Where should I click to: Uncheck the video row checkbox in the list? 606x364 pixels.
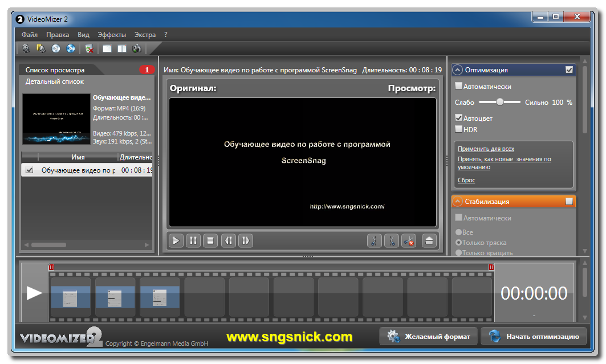pos(30,170)
